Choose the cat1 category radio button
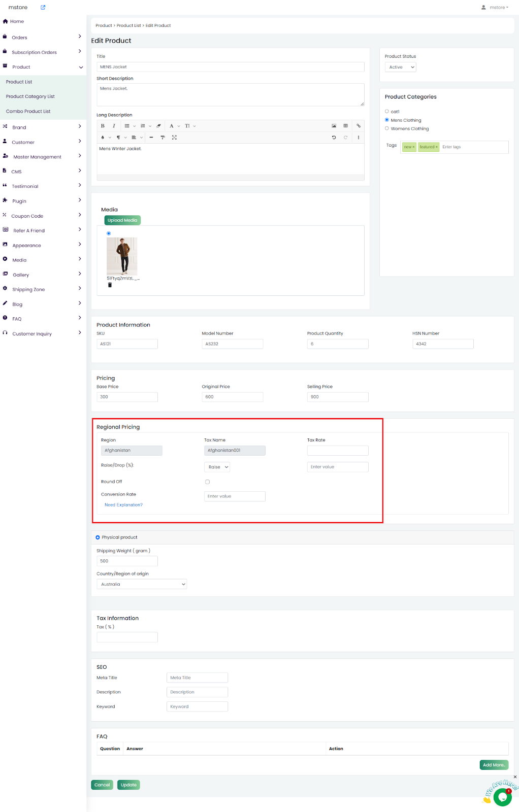Image resolution: width=519 pixels, height=812 pixels. click(387, 111)
